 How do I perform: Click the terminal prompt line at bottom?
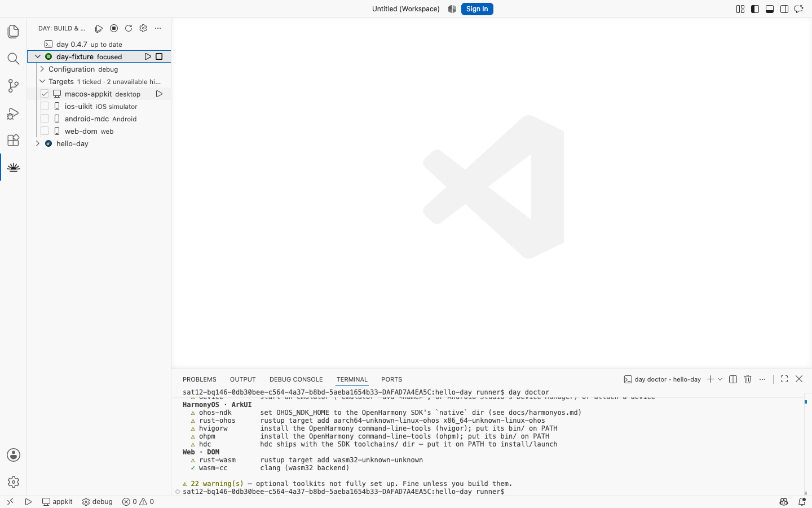point(343,492)
